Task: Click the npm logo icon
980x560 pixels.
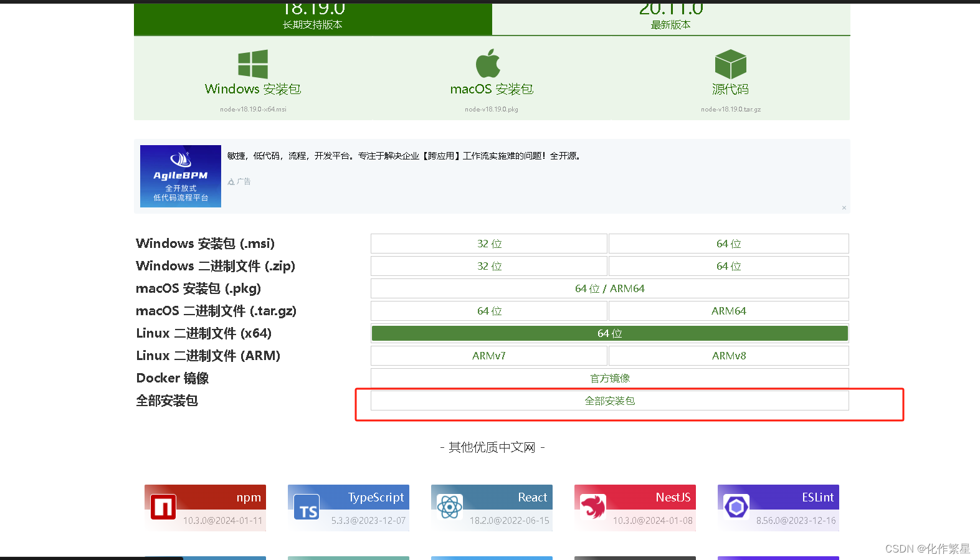Action: [163, 508]
